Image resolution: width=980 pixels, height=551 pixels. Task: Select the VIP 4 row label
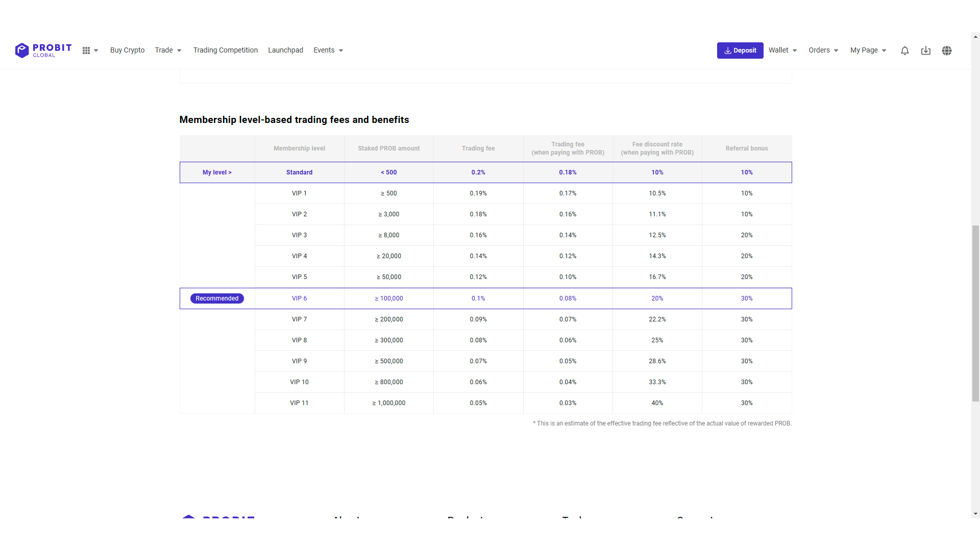[x=300, y=256]
